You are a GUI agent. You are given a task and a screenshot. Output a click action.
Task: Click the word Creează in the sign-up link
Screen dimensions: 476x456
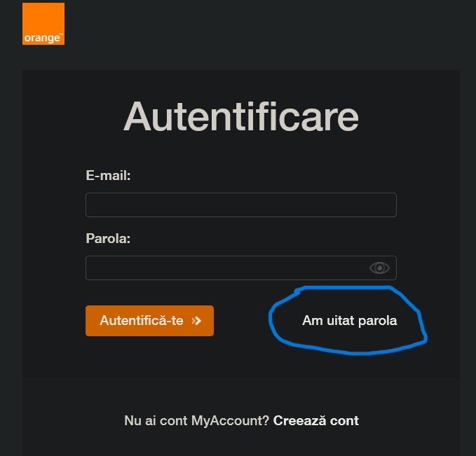pyautogui.click(x=299, y=421)
